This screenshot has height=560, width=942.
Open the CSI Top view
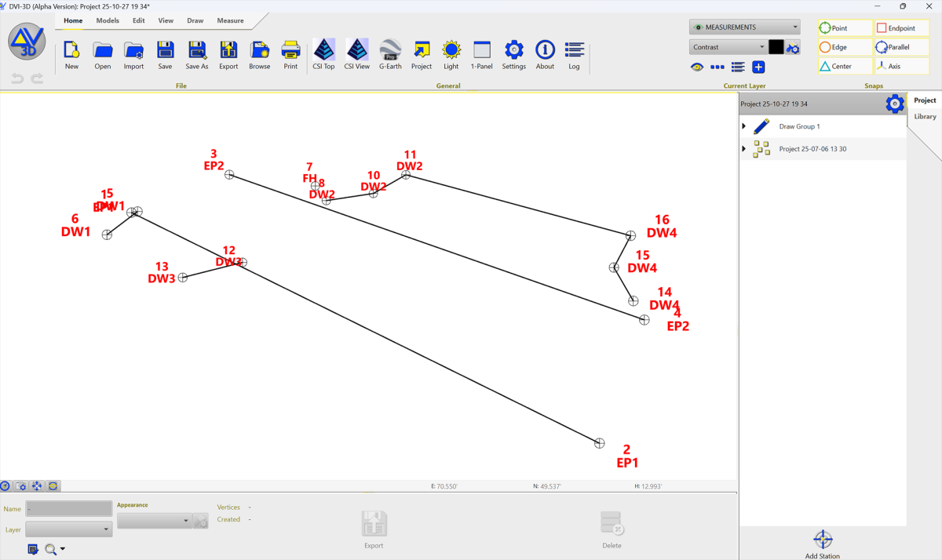323,50
